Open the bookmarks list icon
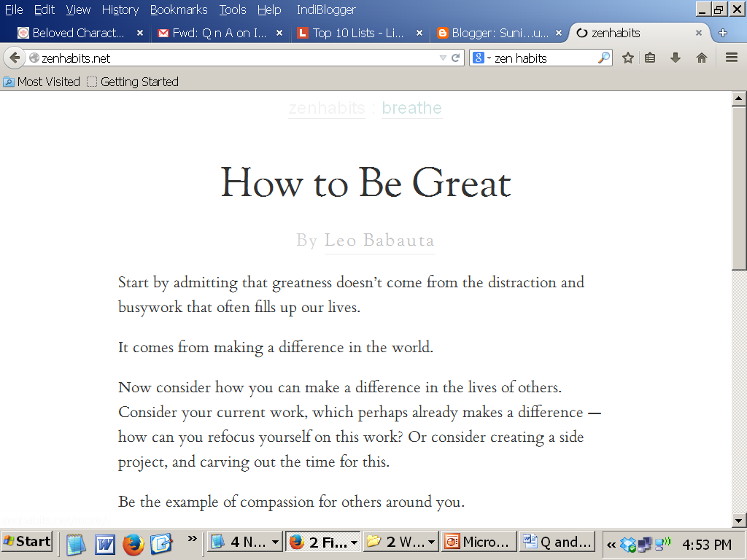 pyautogui.click(x=650, y=58)
